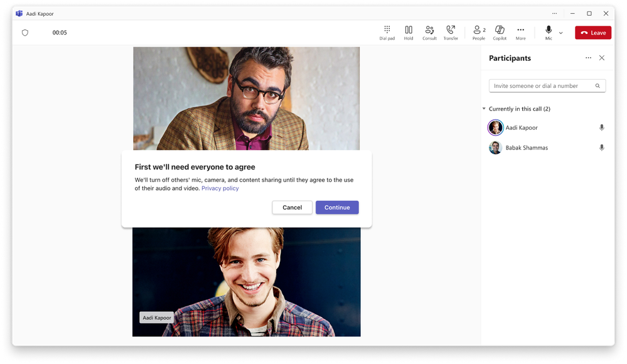Click Continue to agree in the dialog
Image resolution: width=627 pixels, height=364 pixels.
(x=337, y=207)
